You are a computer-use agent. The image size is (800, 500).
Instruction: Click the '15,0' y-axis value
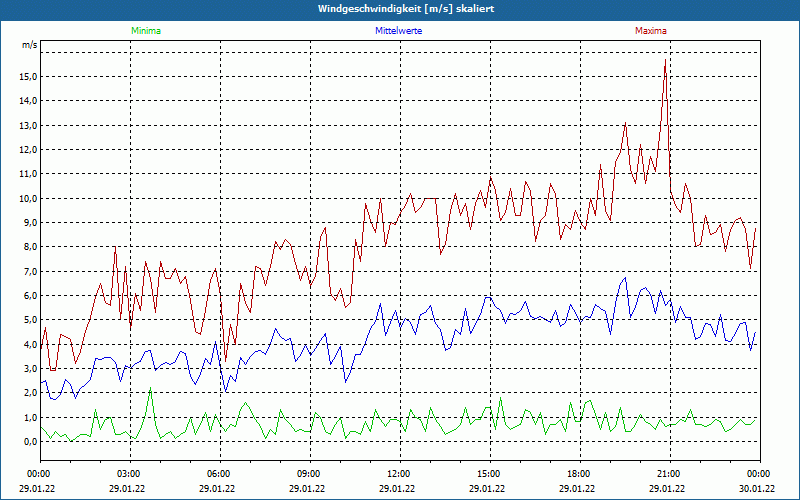28,77
